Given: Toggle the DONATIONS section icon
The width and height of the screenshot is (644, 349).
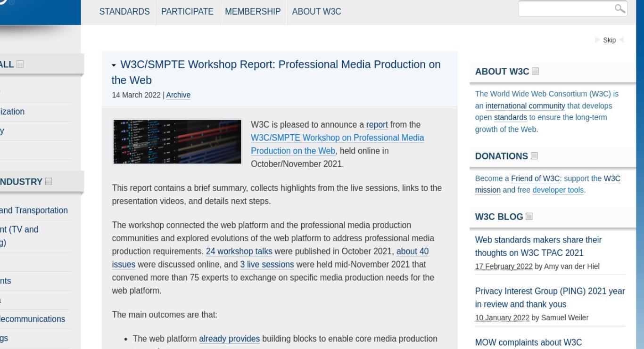Looking at the screenshot, I should pos(534,156).
